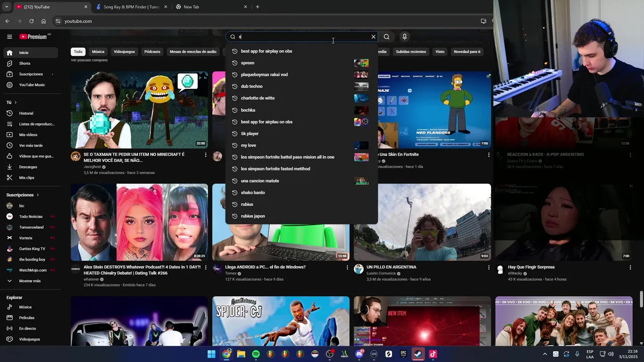644x362 pixels.
Task: Switch to Song Key & BPM Finder tab
Action: (130, 7)
